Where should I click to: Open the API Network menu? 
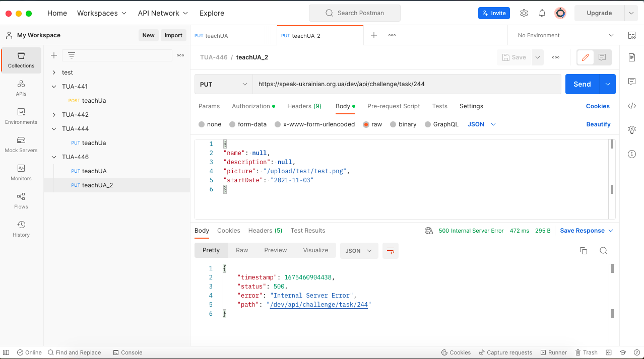[x=163, y=13]
